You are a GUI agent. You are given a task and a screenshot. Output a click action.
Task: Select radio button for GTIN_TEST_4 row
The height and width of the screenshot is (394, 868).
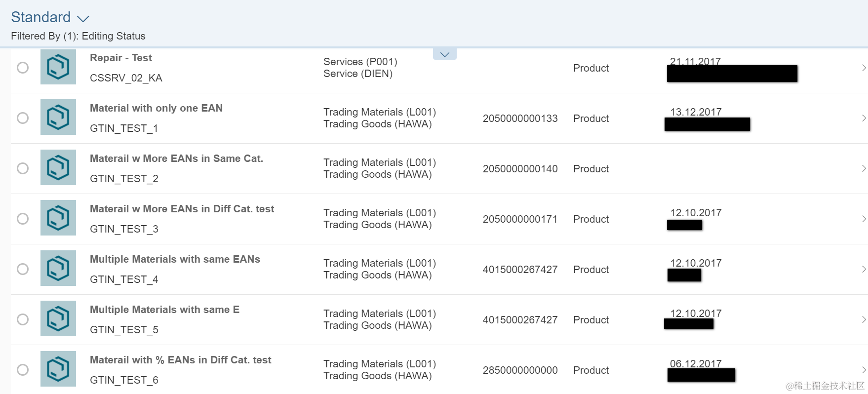click(23, 269)
